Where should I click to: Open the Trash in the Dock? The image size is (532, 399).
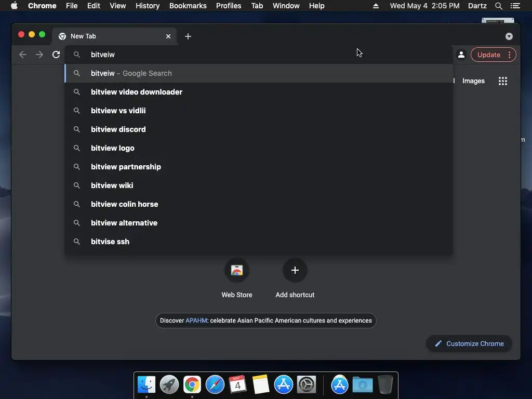pyautogui.click(x=385, y=385)
